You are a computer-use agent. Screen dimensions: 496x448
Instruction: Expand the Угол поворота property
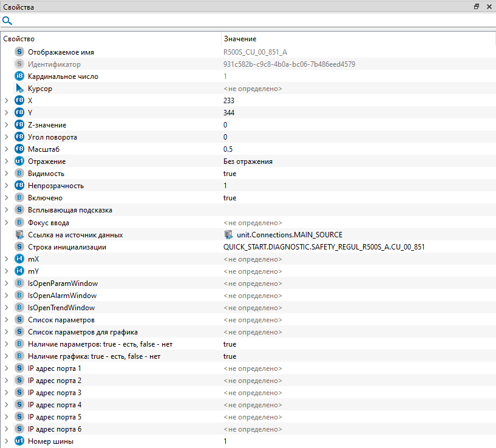[x=7, y=137]
